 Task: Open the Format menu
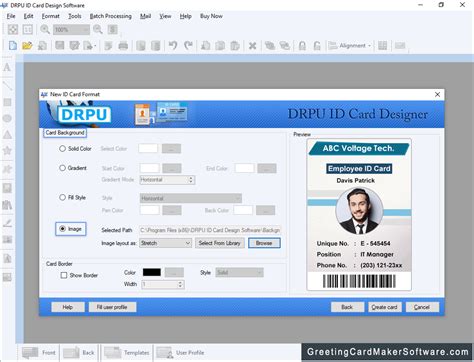click(50, 16)
